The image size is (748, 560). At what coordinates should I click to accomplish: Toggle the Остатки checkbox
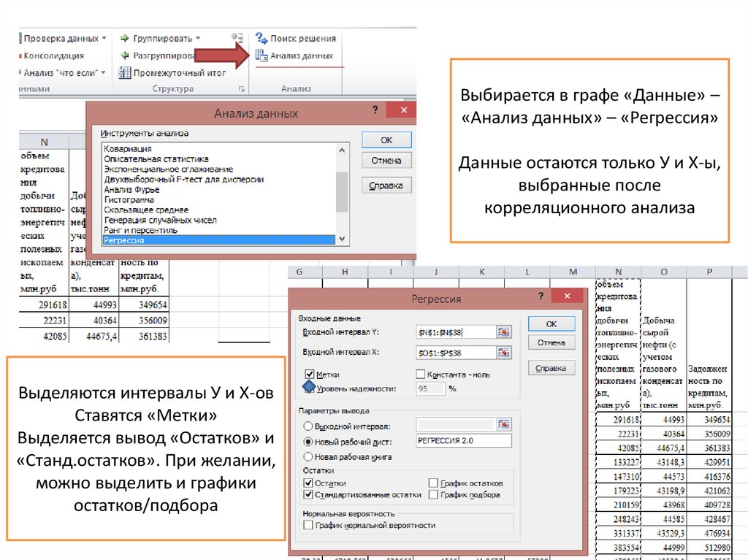point(308,483)
